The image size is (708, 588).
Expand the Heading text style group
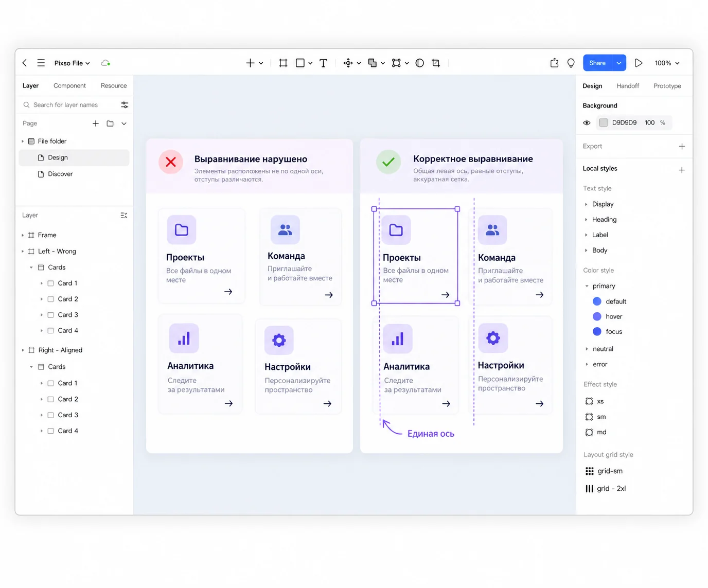(x=586, y=220)
